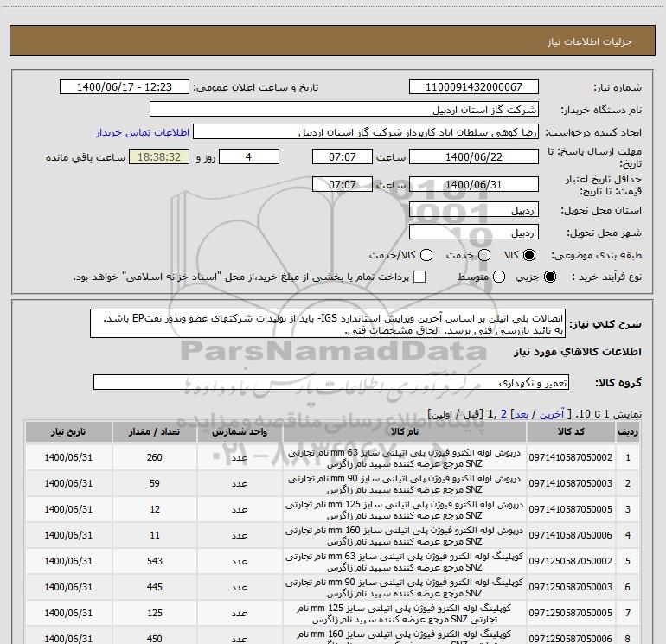666x644 pixels.
Task: Open the اطلاعات تماس خریدار link
Action: point(143,132)
